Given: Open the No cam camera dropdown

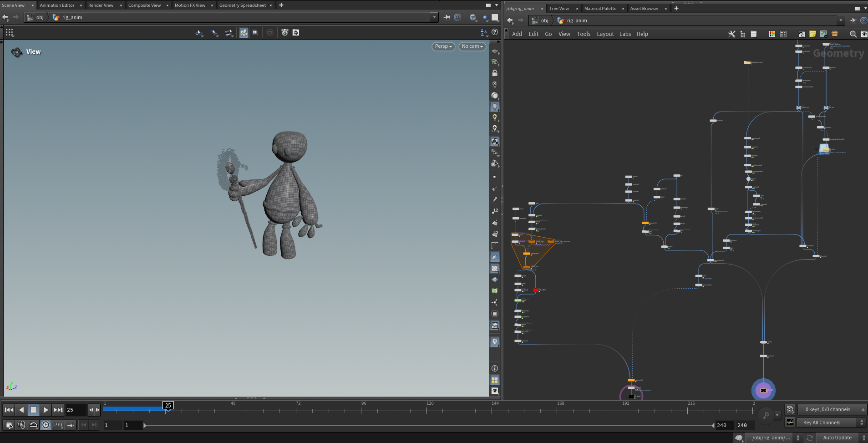Looking at the screenshot, I should pyautogui.click(x=472, y=46).
